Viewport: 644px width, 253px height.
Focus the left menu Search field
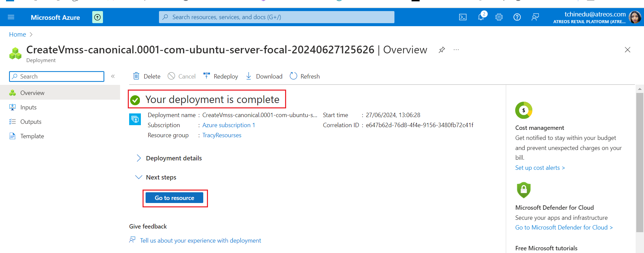pyautogui.click(x=57, y=77)
